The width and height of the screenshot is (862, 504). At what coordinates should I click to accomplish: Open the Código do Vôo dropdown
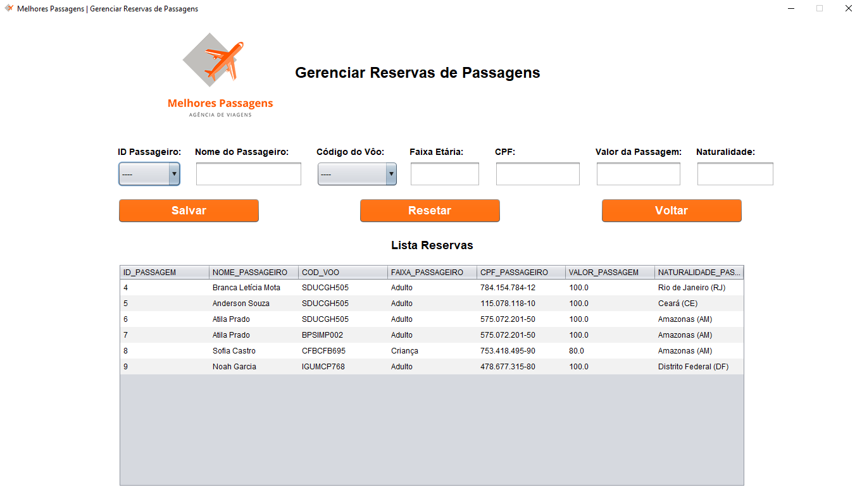click(357, 174)
